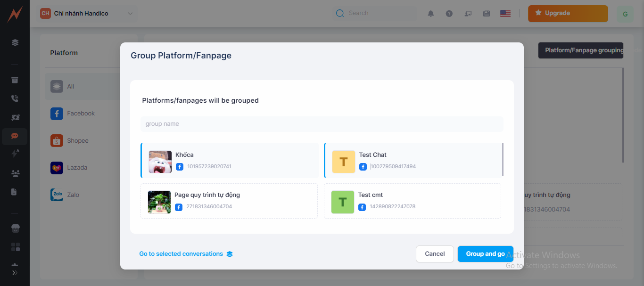
Task: Click the notification bell icon
Action: tap(430, 14)
